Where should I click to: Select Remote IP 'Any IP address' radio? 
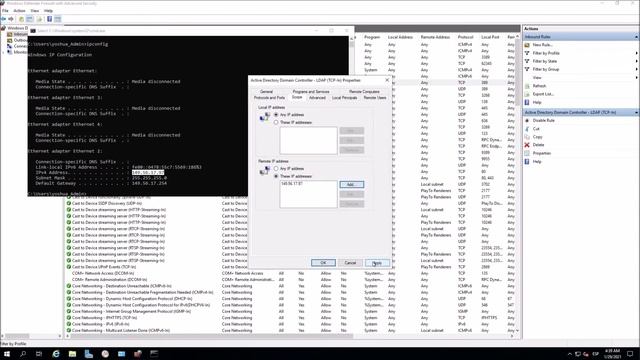click(276, 169)
